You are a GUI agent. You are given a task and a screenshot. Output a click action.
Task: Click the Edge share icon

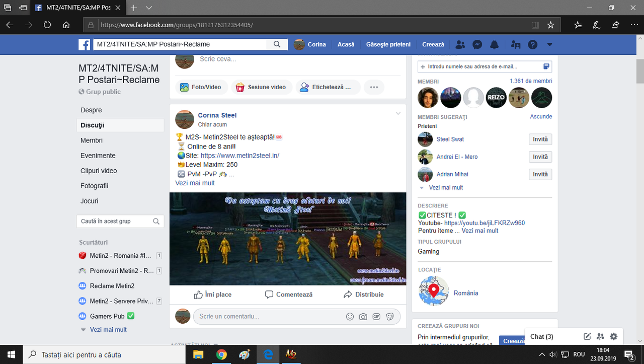615,25
